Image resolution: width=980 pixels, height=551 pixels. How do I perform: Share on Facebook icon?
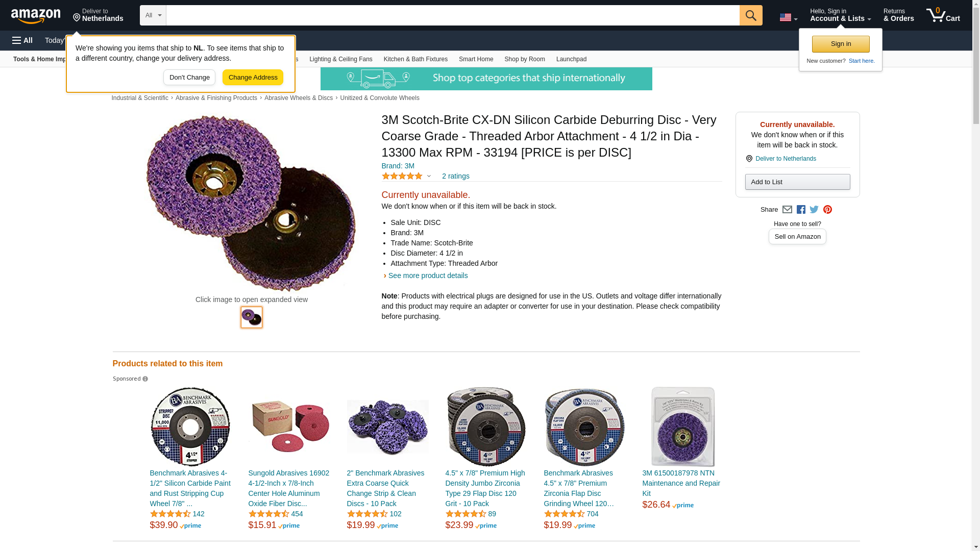tap(801, 210)
